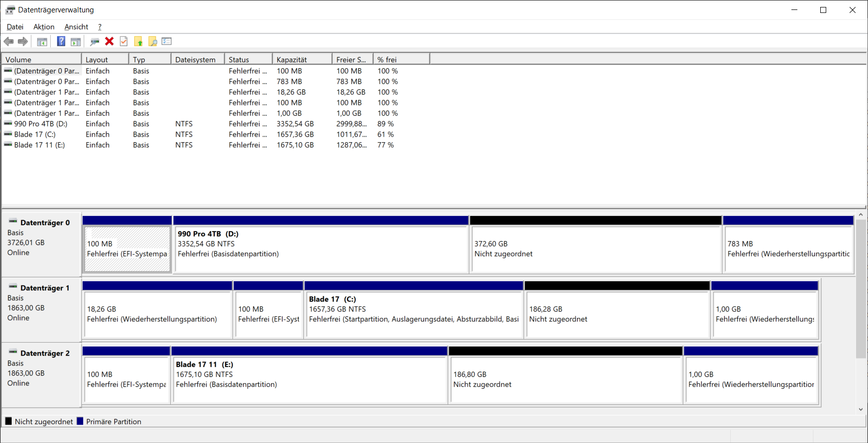Toggle the console tree pane icon
Image resolution: width=868 pixels, height=443 pixels.
[42, 42]
